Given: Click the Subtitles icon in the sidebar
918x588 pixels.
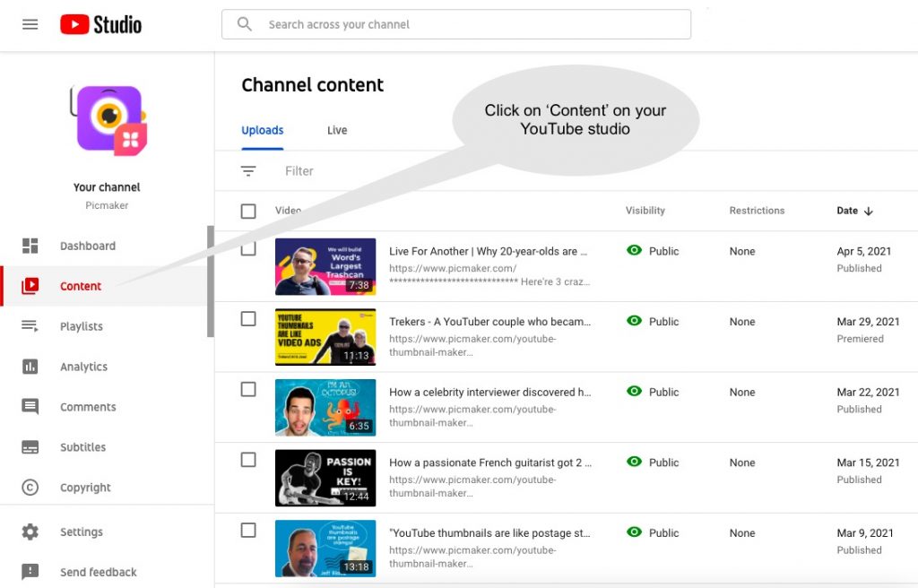Looking at the screenshot, I should (30, 447).
